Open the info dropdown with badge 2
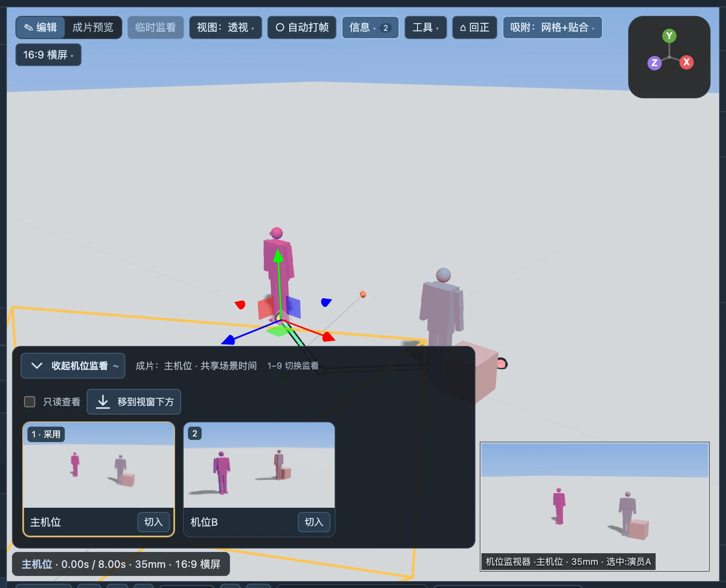The height and width of the screenshot is (588, 726). (370, 27)
